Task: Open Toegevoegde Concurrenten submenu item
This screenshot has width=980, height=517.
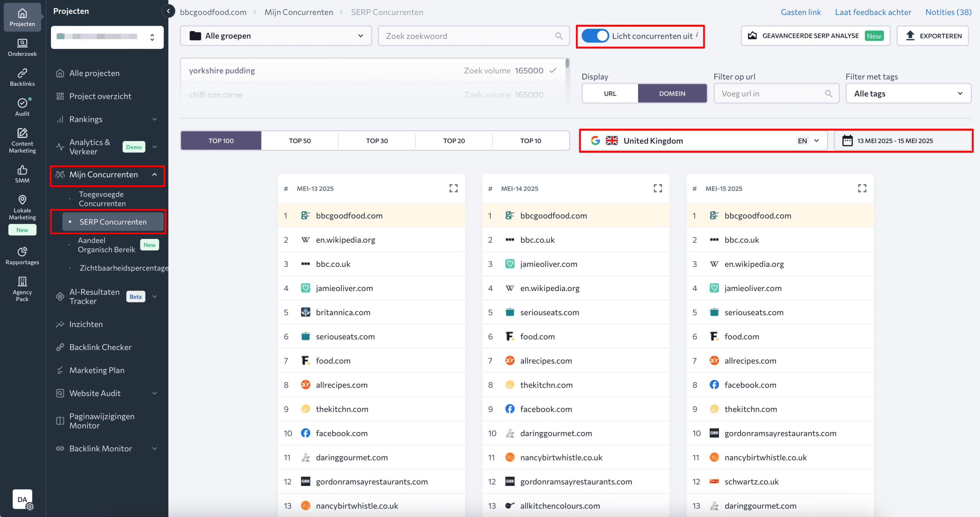Action: tap(102, 199)
